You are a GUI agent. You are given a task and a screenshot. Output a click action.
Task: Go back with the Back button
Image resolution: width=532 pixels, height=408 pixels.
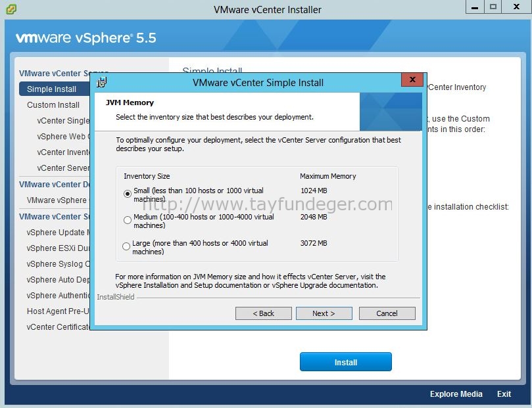point(264,313)
